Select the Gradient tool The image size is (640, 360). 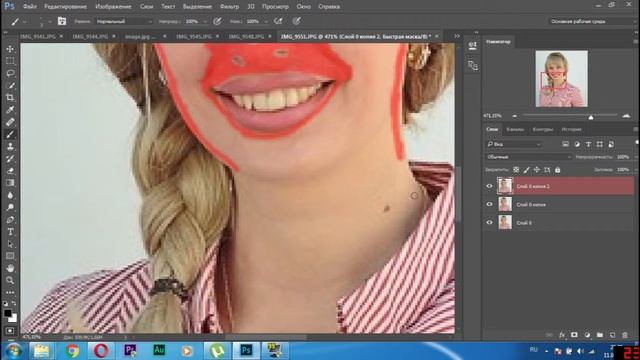tap(10, 183)
